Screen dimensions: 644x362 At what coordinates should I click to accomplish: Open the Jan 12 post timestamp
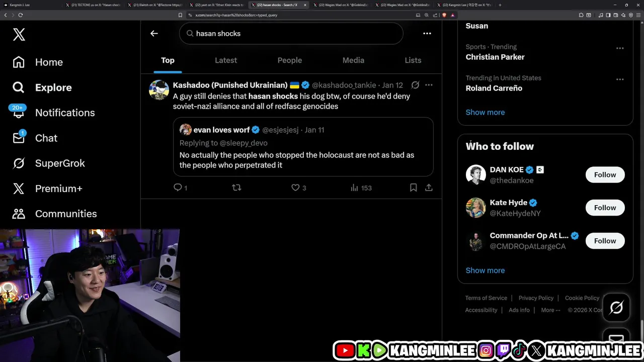point(392,85)
